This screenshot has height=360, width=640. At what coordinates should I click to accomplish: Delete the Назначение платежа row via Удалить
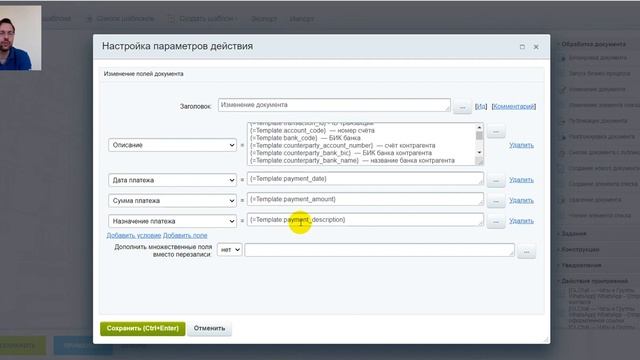click(x=521, y=220)
